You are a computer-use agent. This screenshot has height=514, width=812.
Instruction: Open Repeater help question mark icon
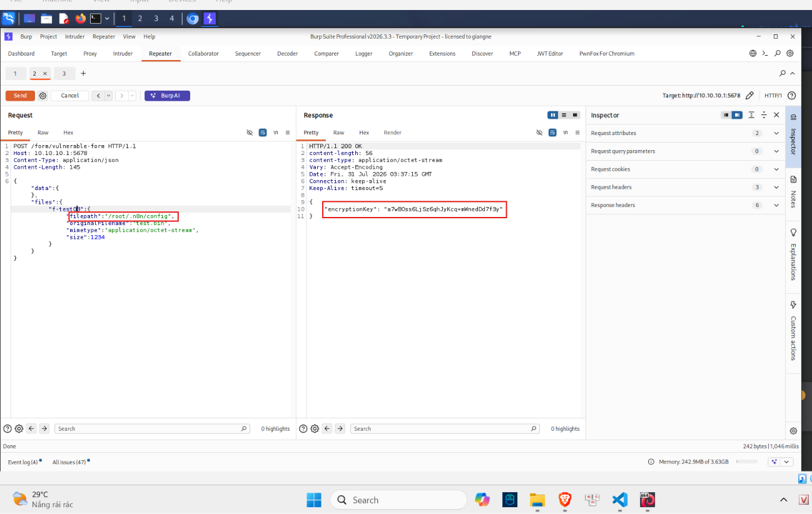[x=791, y=96]
